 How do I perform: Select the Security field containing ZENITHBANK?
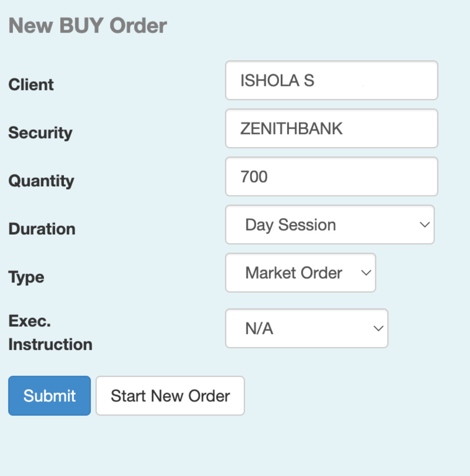[331, 129]
